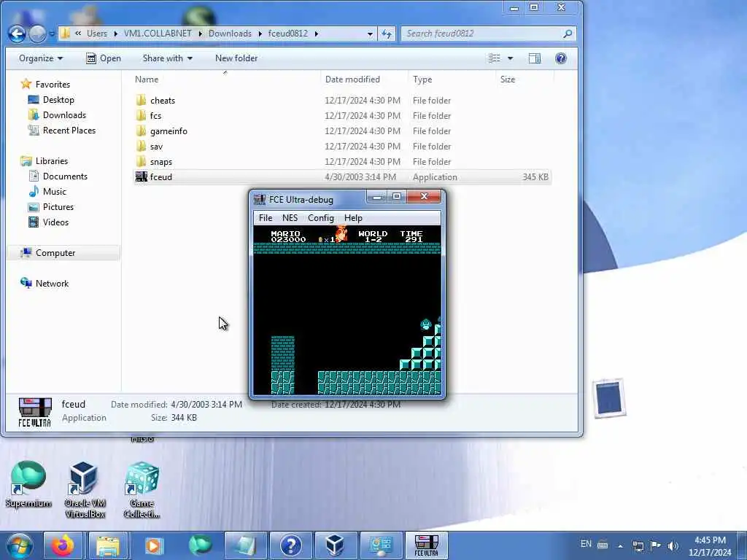Image resolution: width=747 pixels, height=560 pixels.
Task: Click the FCE Ultra taskbar button
Action: tap(426, 545)
